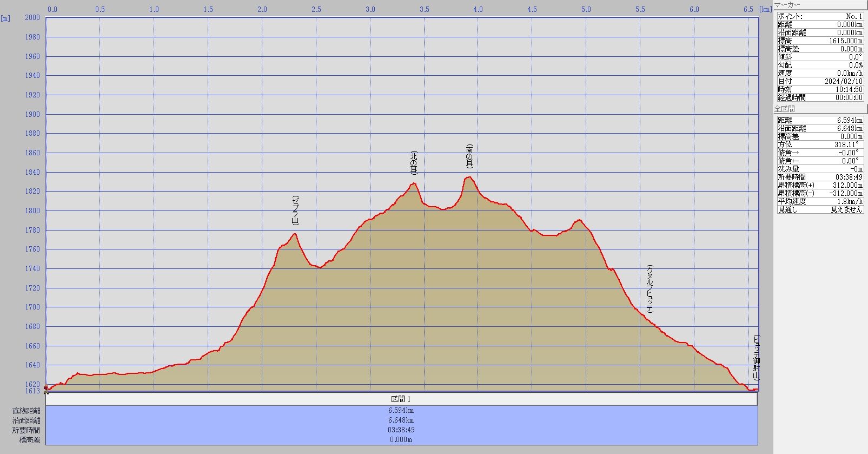
Task: Click the ポイント No. 1 row
Action: click(820, 16)
